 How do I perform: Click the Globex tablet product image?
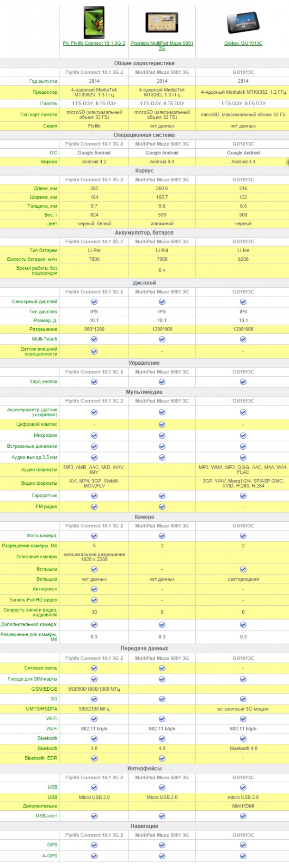click(243, 22)
